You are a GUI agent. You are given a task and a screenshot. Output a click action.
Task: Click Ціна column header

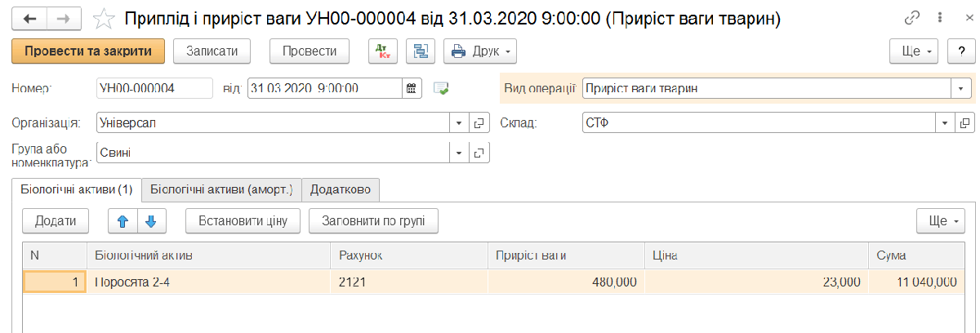(x=756, y=255)
